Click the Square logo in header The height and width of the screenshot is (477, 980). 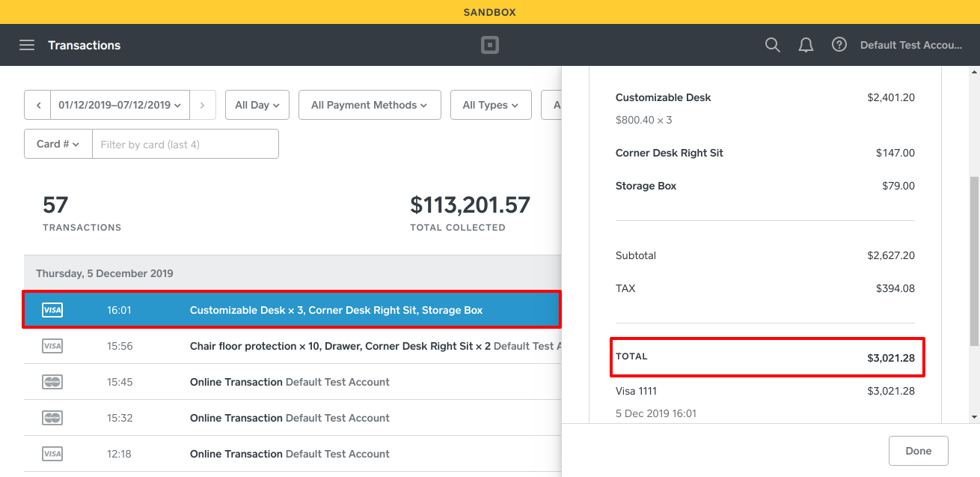(x=489, y=45)
